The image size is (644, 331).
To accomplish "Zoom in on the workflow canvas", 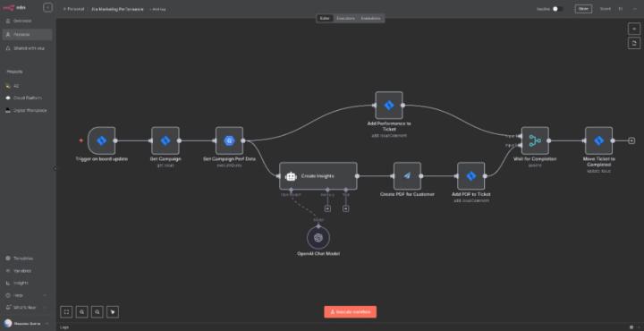I will [81, 311].
